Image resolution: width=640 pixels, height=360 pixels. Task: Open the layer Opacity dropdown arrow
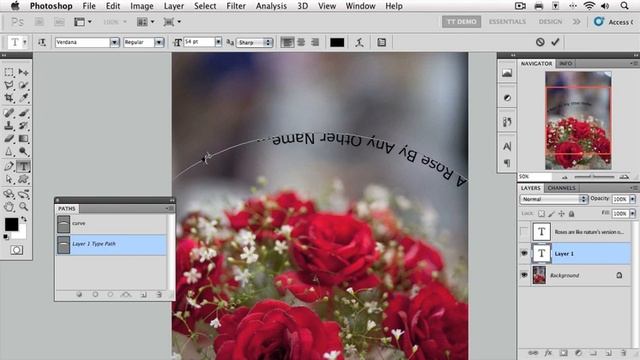632,199
